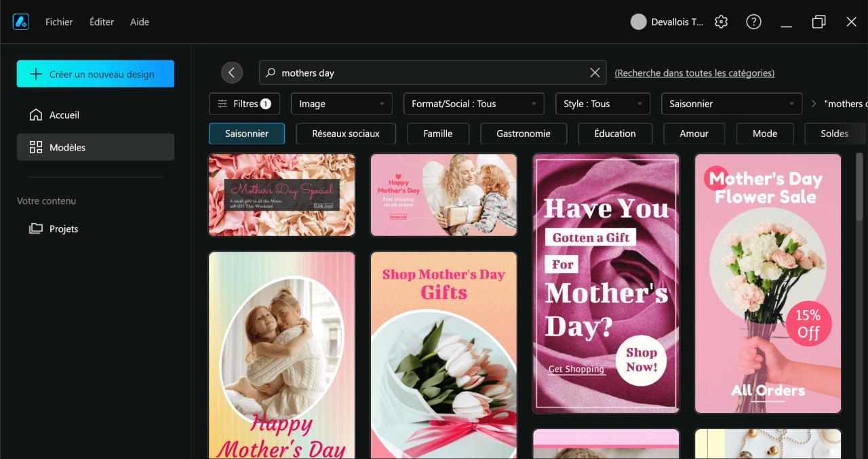Image resolution: width=868 pixels, height=459 pixels.
Task: Expand the Format/Social dropdown
Action: 474,104
